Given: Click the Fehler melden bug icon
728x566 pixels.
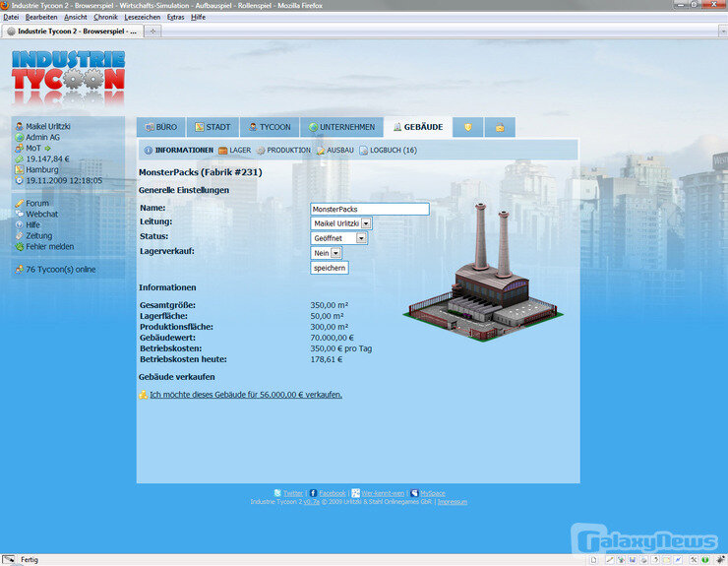Looking at the screenshot, I should click(19, 247).
